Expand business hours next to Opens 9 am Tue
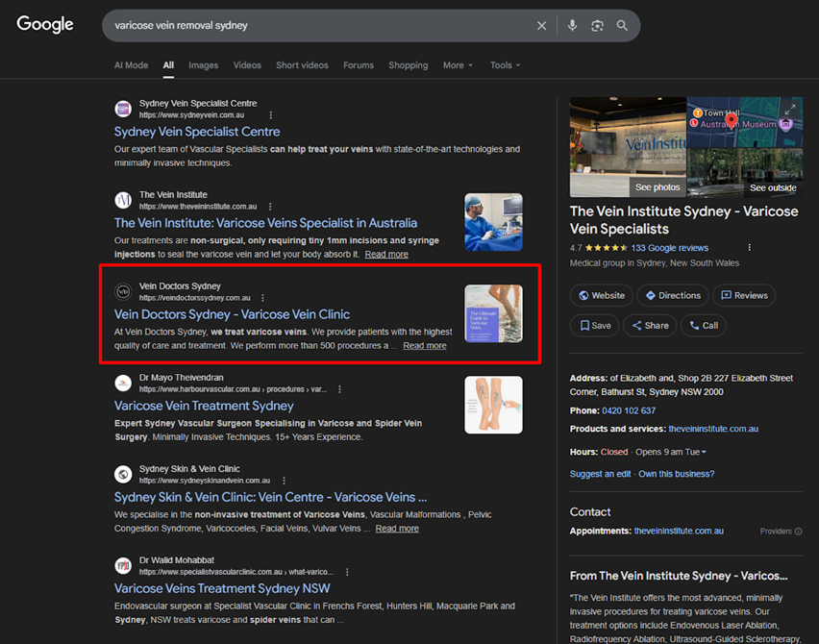The height and width of the screenshot is (644, 819). coord(704,452)
